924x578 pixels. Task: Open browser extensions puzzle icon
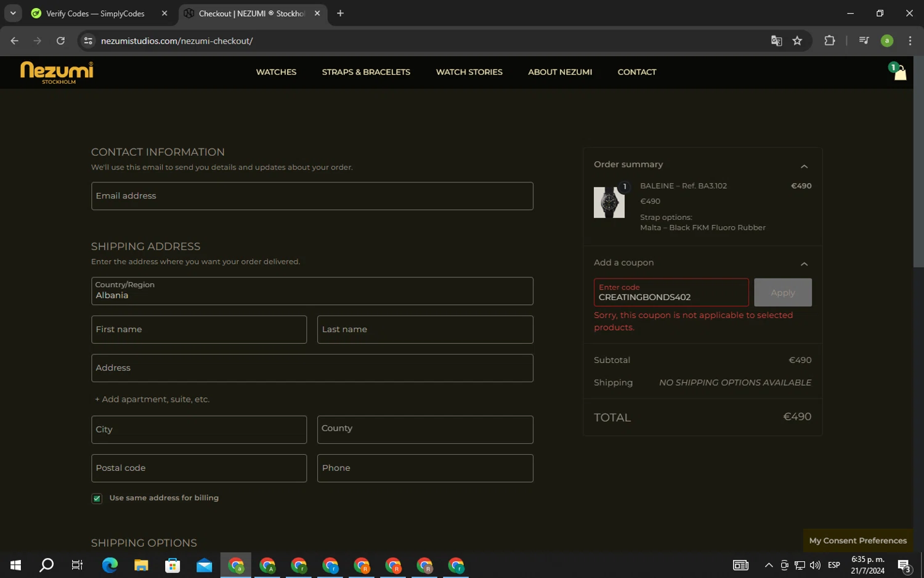[x=830, y=41]
